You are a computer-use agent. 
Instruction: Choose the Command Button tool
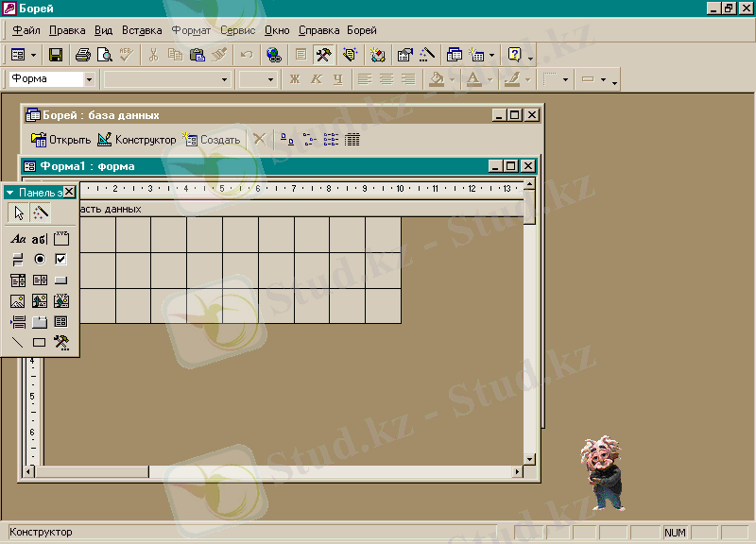[x=61, y=280]
